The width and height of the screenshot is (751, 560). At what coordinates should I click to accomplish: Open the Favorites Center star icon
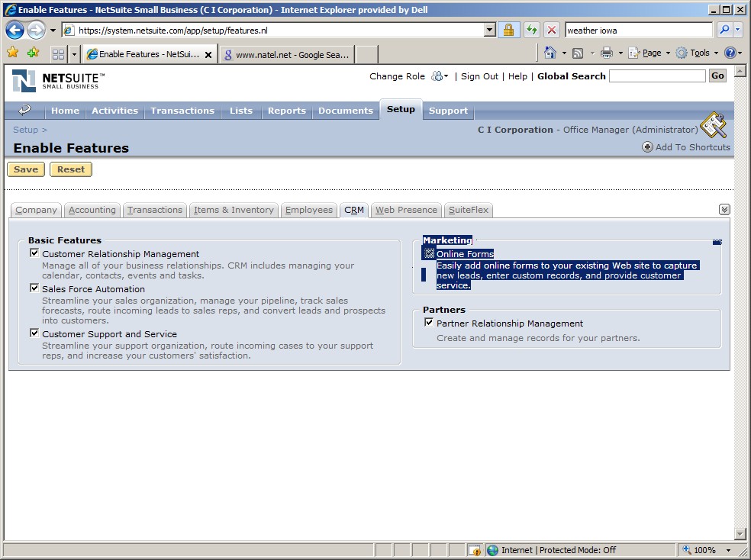tap(13, 53)
